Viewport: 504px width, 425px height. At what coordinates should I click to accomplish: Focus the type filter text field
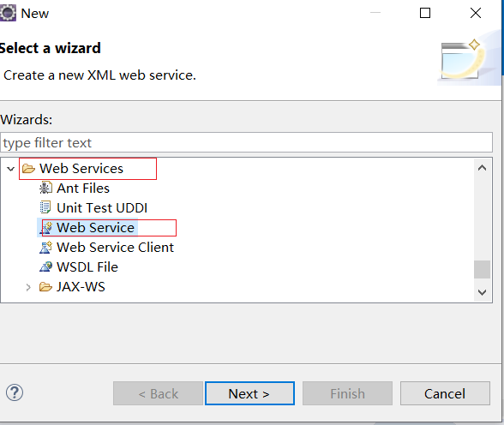[246, 142]
